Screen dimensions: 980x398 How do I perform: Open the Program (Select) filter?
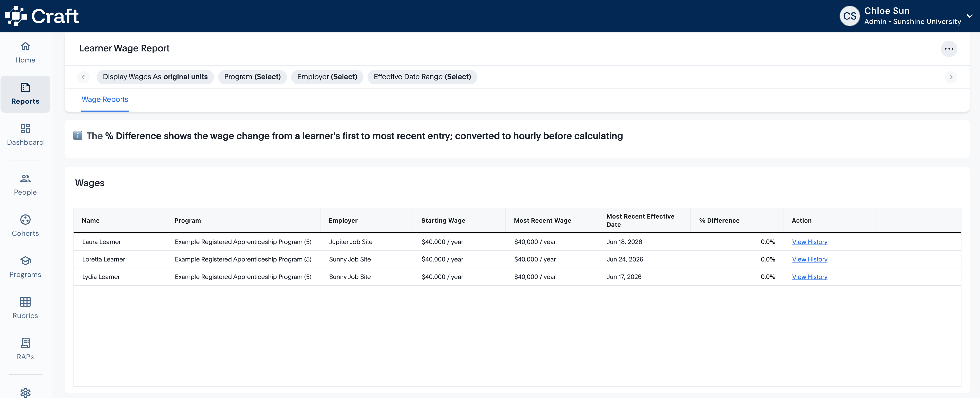(252, 77)
